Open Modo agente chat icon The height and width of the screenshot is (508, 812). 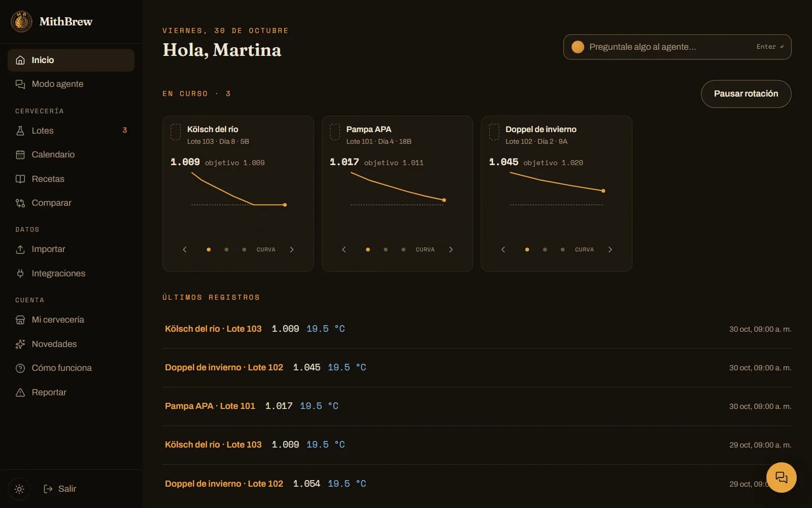[20, 84]
